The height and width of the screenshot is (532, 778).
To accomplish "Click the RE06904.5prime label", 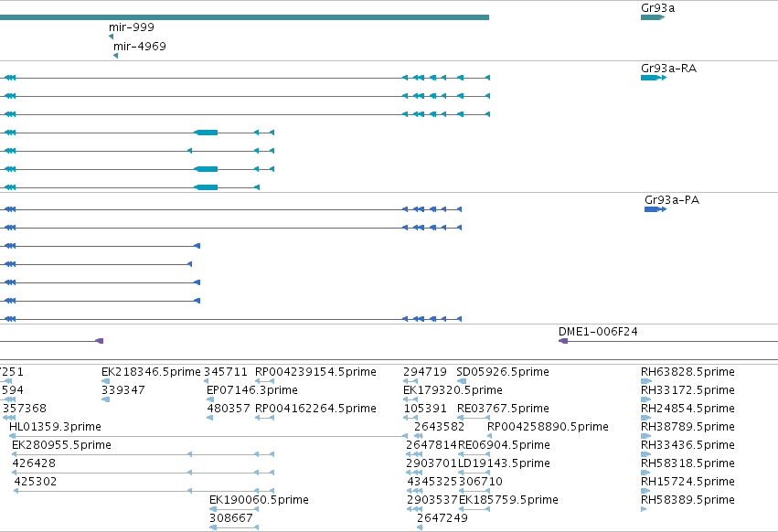I will click(504, 445).
